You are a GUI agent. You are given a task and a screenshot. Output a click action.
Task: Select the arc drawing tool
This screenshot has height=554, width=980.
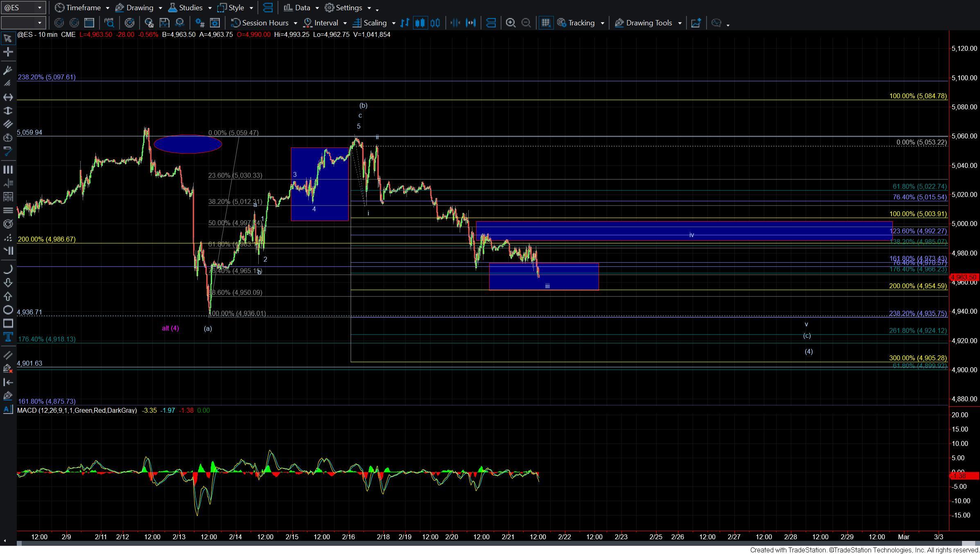[7, 269]
